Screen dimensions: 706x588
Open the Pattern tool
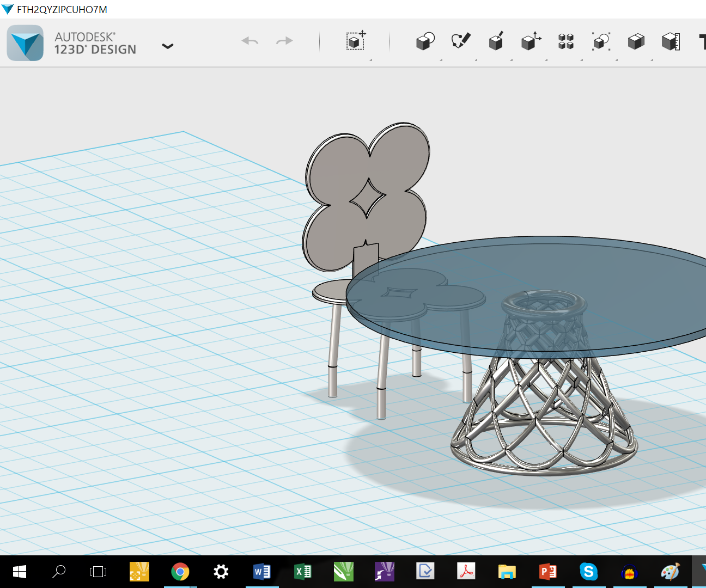pos(565,41)
